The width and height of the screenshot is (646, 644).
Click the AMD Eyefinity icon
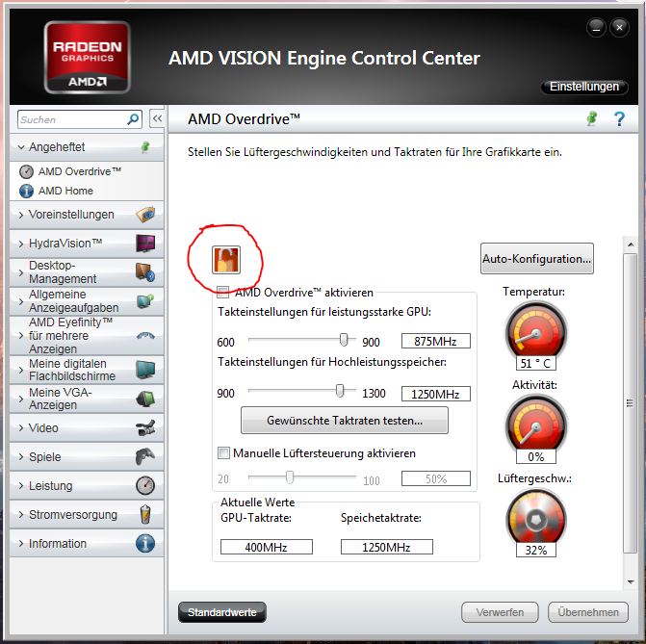coord(145,335)
